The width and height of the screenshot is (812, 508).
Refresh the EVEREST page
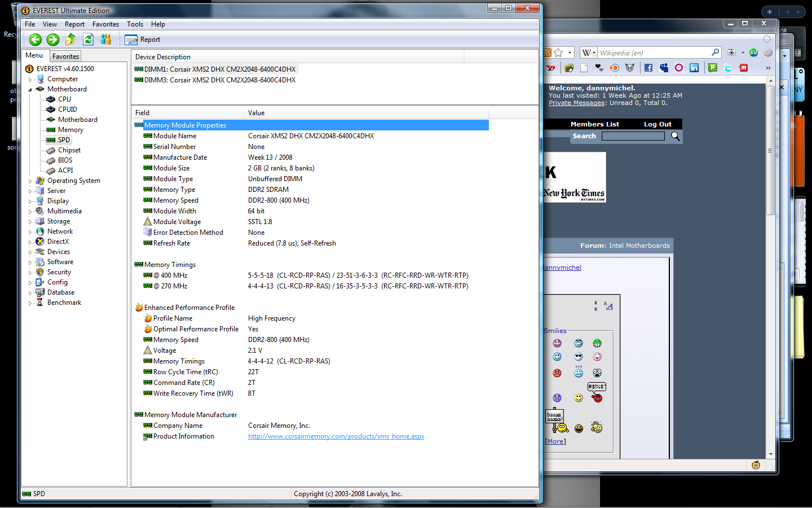pos(89,40)
